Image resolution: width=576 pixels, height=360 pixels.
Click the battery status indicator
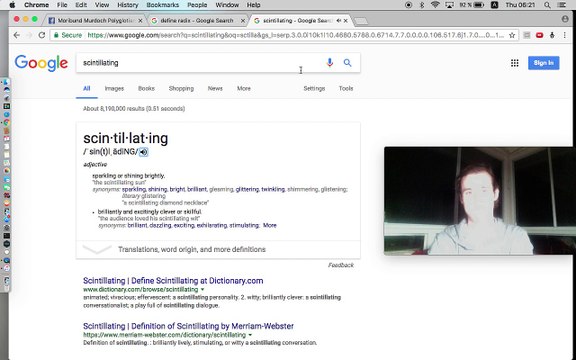[471, 5]
